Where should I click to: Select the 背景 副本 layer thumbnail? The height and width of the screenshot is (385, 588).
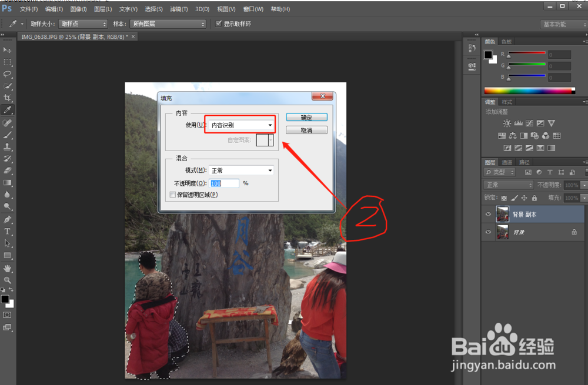(x=503, y=214)
